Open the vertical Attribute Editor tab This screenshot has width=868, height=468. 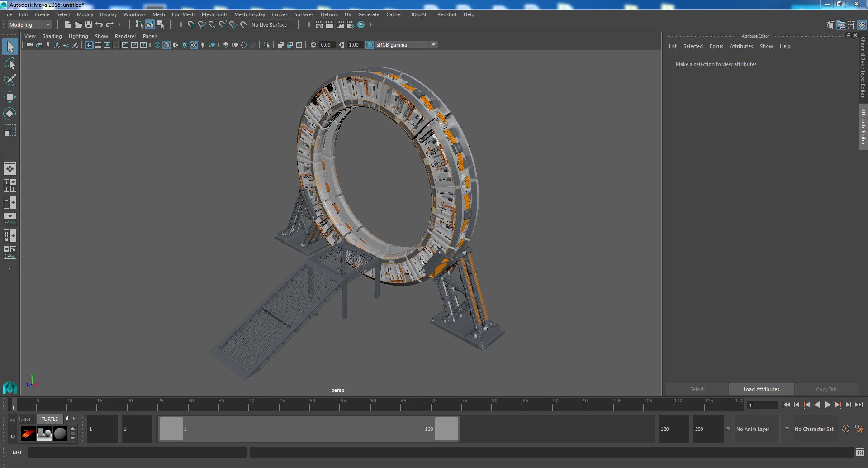(863, 127)
